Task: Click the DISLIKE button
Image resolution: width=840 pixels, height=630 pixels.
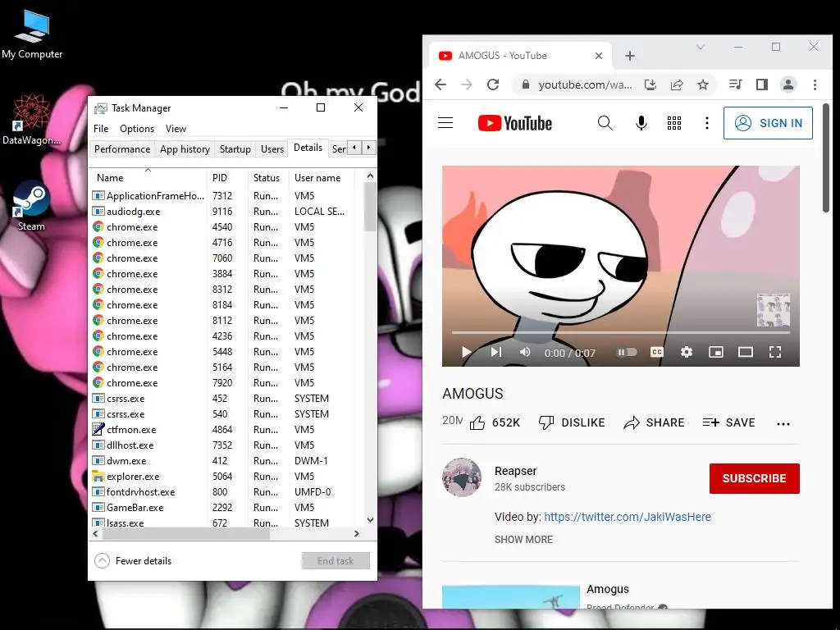Action: pyautogui.click(x=572, y=422)
